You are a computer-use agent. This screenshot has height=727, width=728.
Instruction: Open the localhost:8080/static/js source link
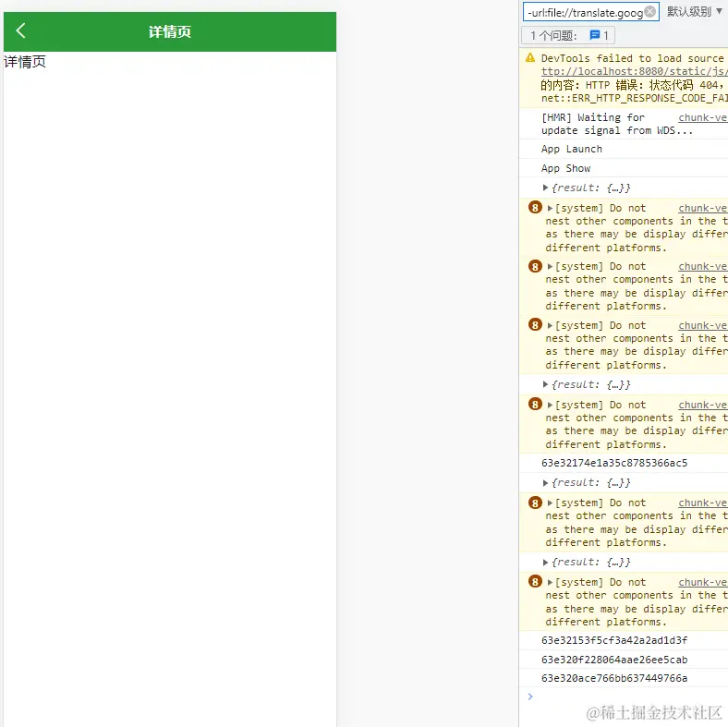pyautogui.click(x=634, y=71)
